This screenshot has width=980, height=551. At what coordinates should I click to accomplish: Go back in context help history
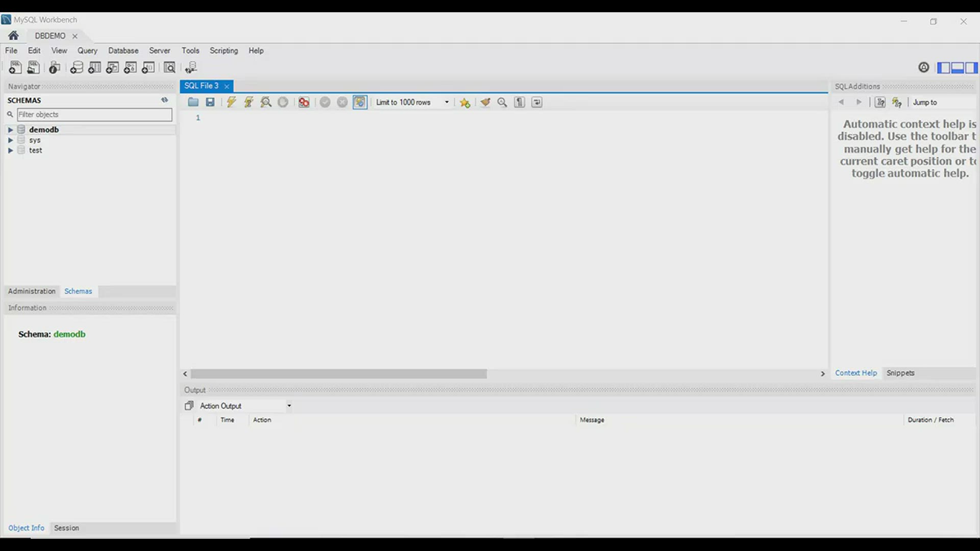coord(841,102)
